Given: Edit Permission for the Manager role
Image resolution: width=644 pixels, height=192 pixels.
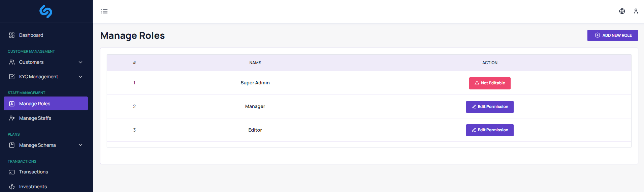Looking at the screenshot, I should pyautogui.click(x=489, y=107).
